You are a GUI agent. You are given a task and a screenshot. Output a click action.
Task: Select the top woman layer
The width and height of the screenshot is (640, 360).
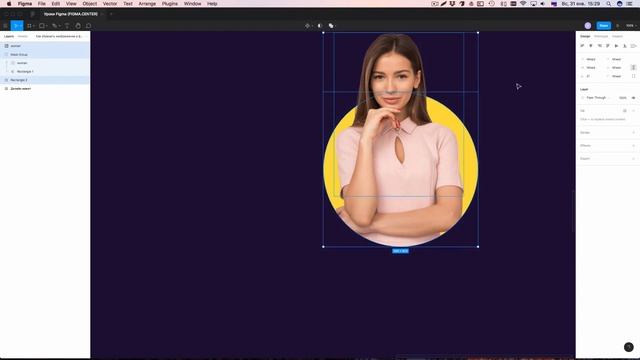coord(45,46)
